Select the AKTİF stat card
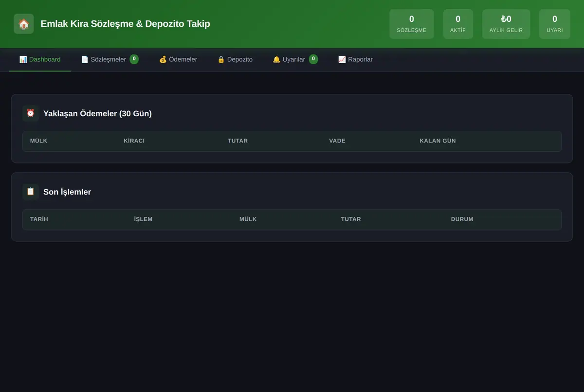Image resolution: width=584 pixels, height=392 pixels. point(458,24)
